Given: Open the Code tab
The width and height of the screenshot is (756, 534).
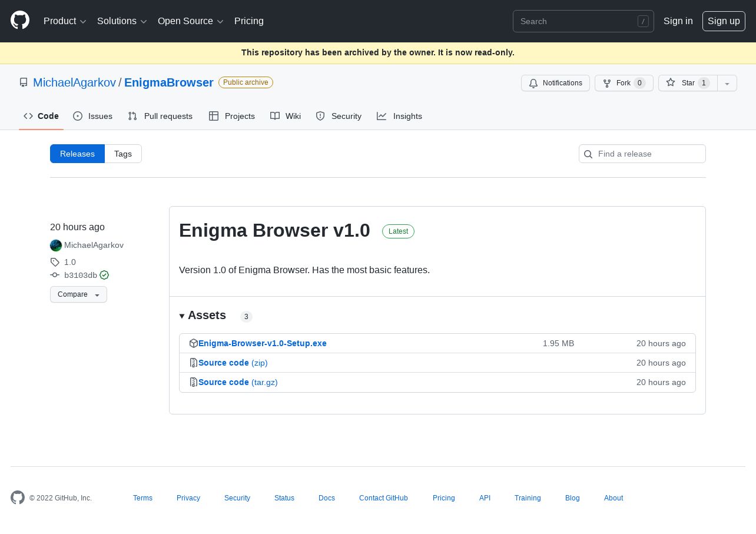Looking at the screenshot, I should point(41,116).
